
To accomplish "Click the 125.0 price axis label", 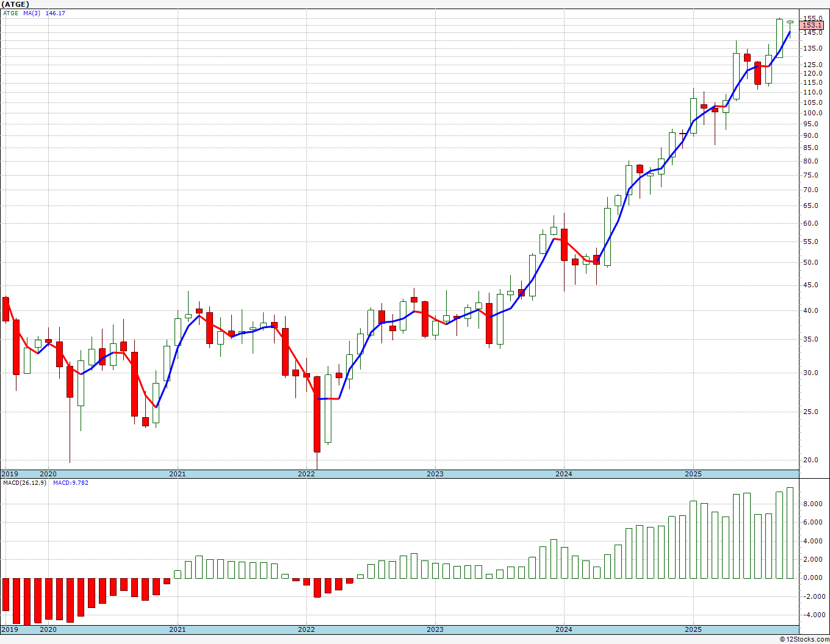I will [x=813, y=65].
